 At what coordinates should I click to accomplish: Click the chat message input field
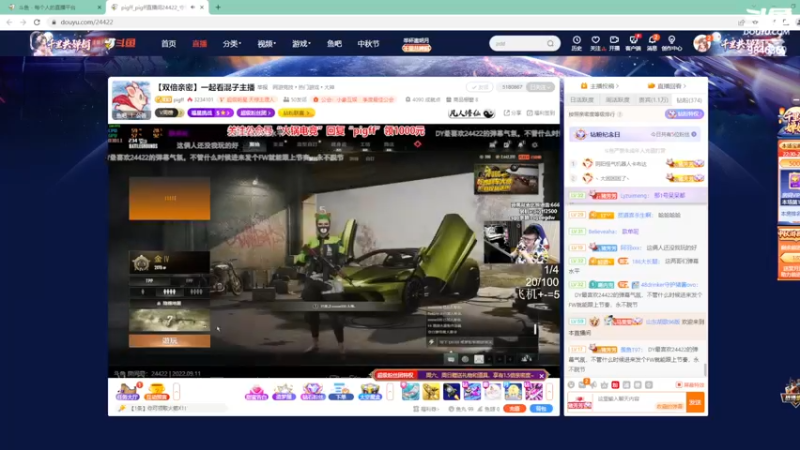pos(639,402)
